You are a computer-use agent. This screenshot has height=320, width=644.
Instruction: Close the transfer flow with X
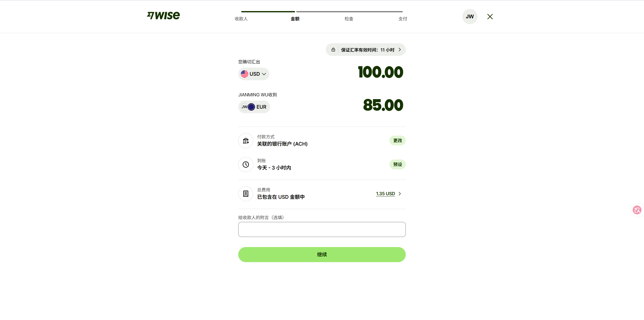[x=490, y=17]
